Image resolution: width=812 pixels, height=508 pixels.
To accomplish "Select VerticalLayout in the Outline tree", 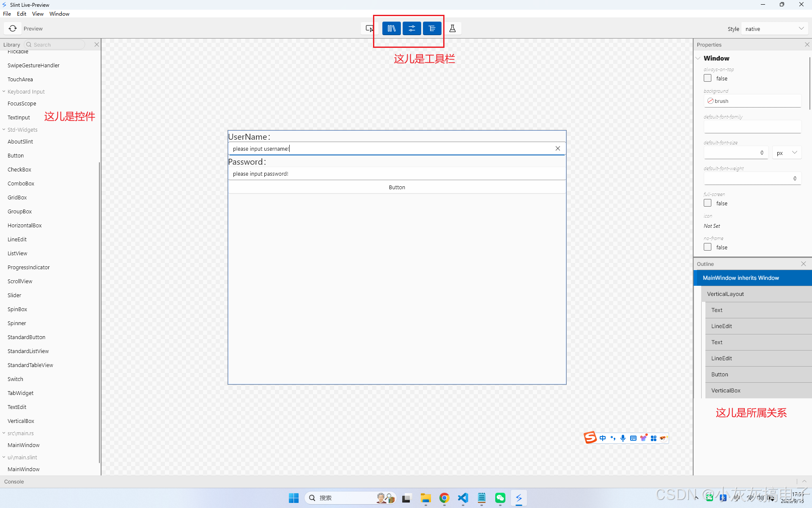I will point(725,294).
